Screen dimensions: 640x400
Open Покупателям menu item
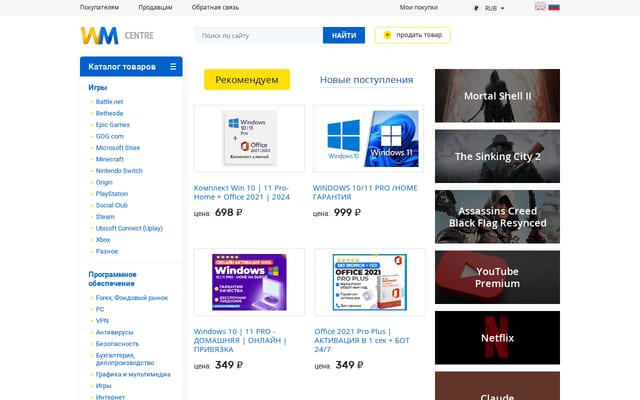point(99,7)
